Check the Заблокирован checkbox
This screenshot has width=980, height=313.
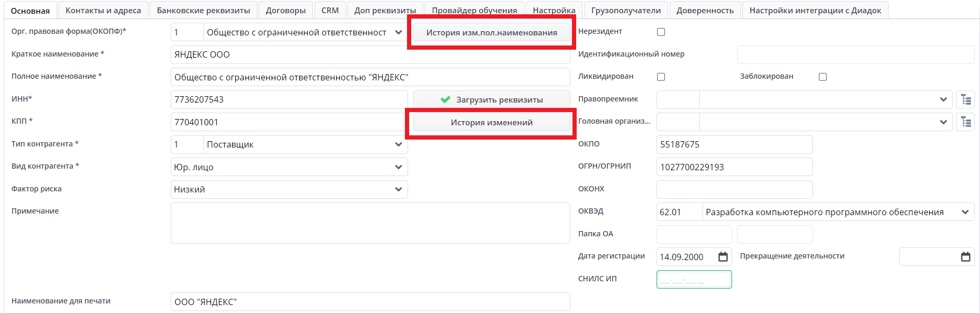coord(822,77)
